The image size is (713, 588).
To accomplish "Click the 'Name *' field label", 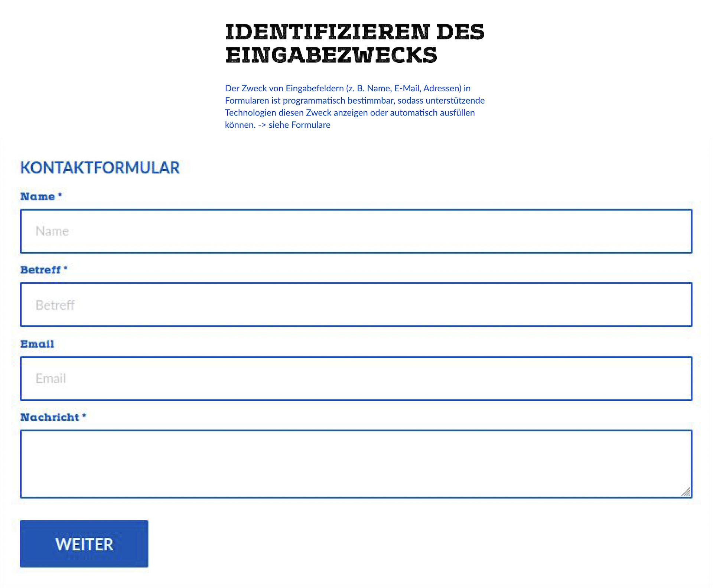I will 38,196.
